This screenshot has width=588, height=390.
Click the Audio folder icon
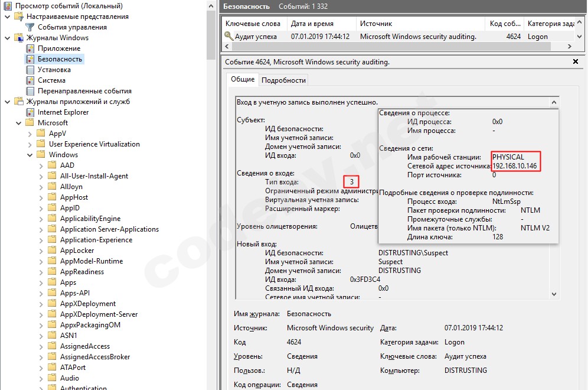point(53,378)
